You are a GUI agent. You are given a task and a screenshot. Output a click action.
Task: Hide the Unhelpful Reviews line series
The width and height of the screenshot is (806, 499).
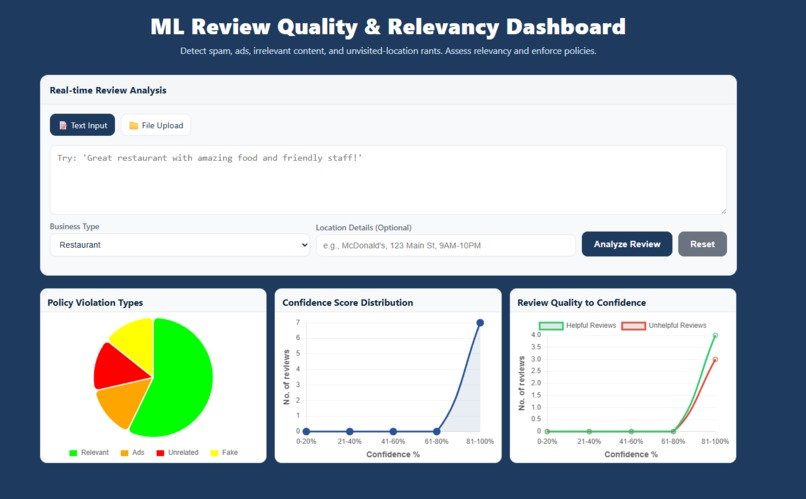pos(663,326)
